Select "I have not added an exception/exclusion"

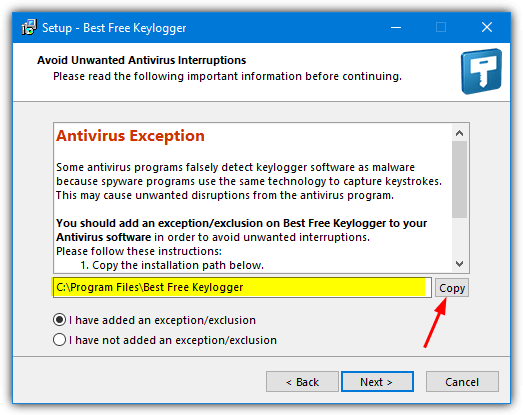point(165,340)
